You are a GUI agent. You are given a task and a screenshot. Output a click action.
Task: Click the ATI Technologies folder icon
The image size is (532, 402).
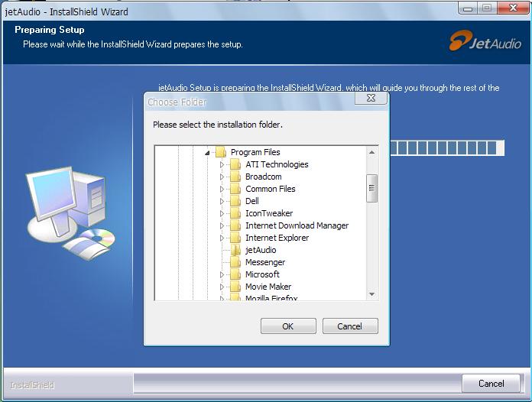235,164
